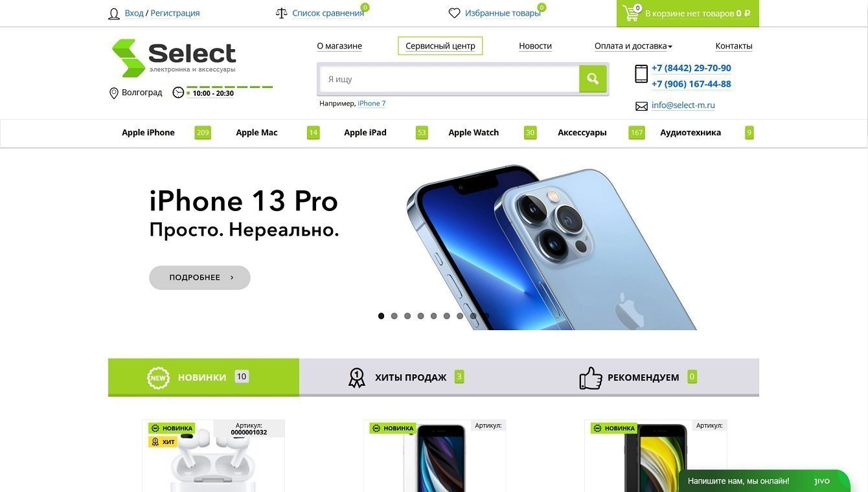Click the heart favorites icon
Screen dimensions: 868x492
(454, 13)
